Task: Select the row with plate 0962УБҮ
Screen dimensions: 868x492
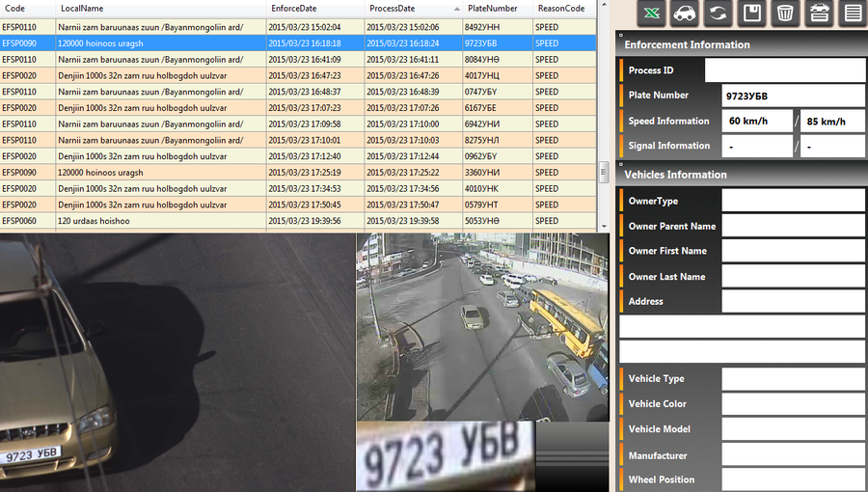Action: tap(298, 156)
